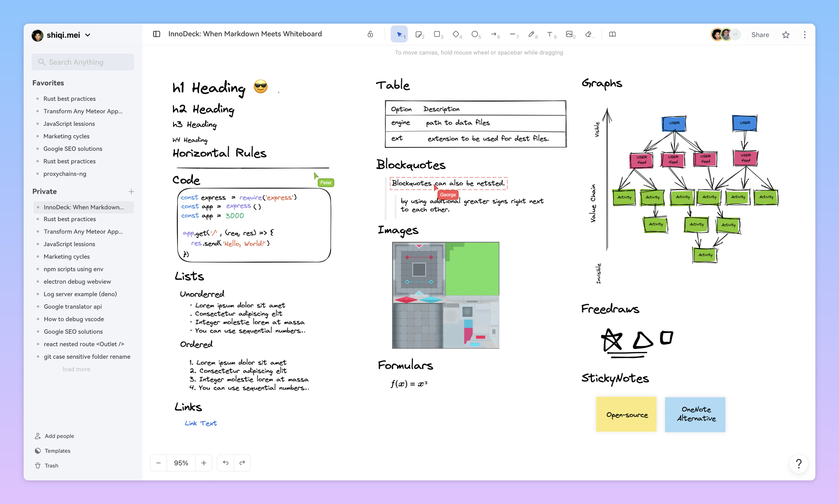Choose the ellipse tool
The width and height of the screenshot is (839, 504).
pyautogui.click(x=475, y=34)
